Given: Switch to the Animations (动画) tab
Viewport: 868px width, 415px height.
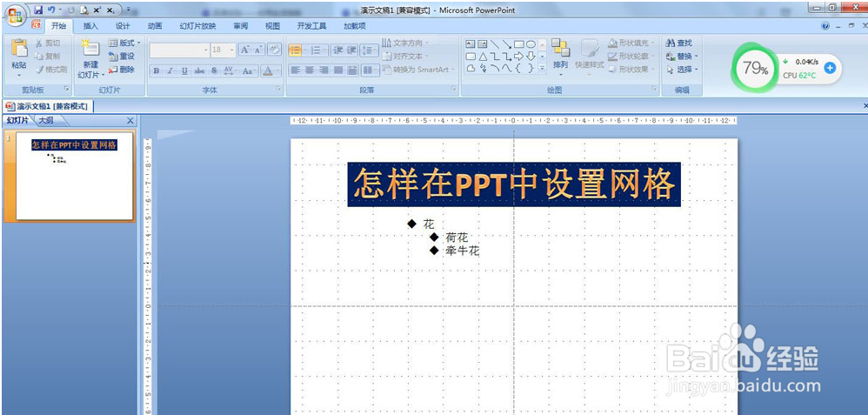Looking at the screenshot, I should click(155, 26).
